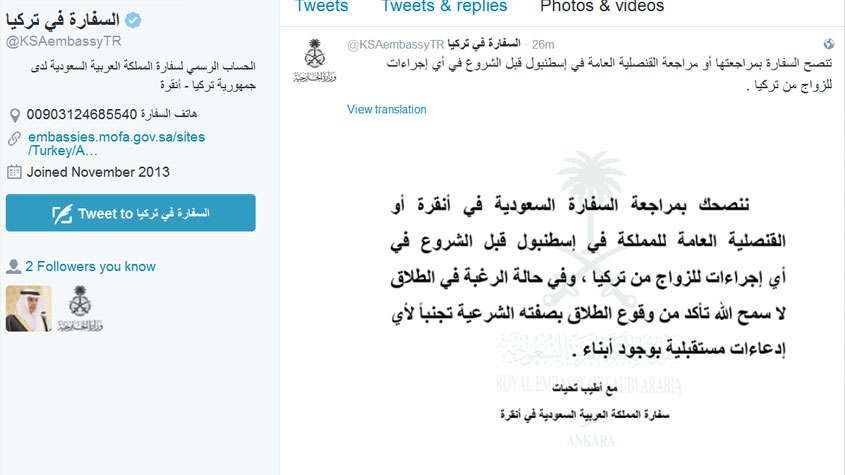The width and height of the screenshot is (845, 475).
Task: Open the Tweets & replies tab
Action: coord(444,6)
